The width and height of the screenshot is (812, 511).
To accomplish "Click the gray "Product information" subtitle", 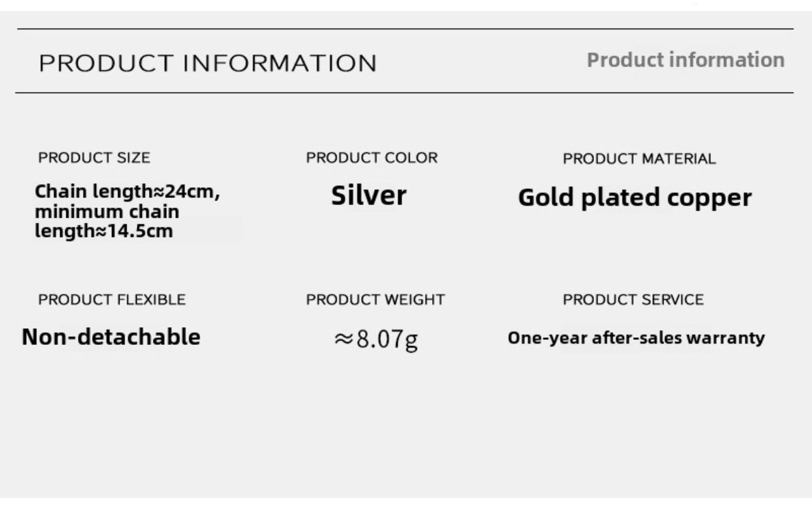I will pyautogui.click(x=685, y=60).
